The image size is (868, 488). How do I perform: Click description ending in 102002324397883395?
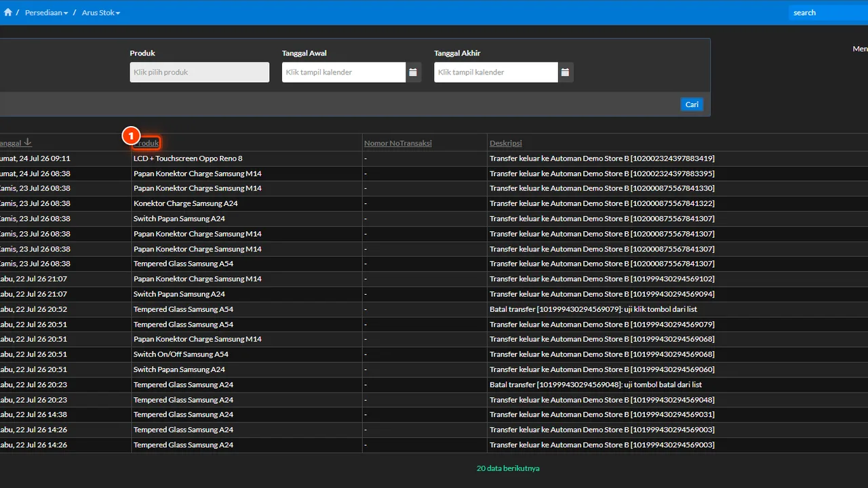click(x=602, y=174)
